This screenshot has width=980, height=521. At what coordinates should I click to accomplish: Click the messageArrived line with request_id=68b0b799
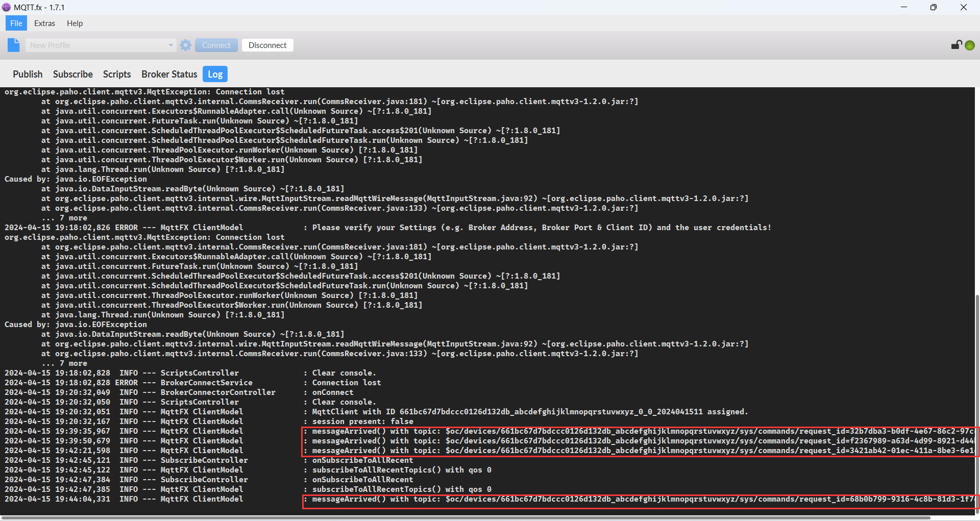pos(489,499)
